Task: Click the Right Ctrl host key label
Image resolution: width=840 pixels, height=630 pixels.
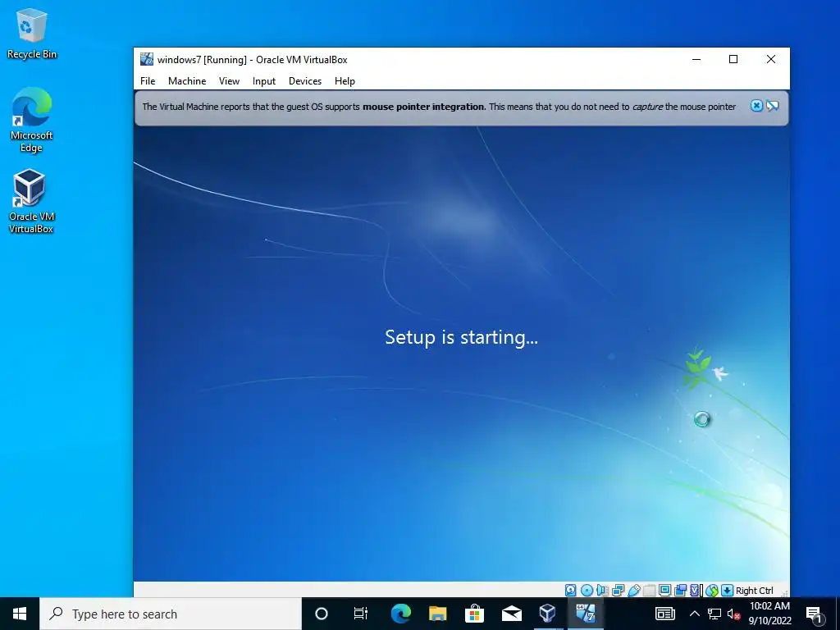Action: pyautogui.click(x=755, y=591)
